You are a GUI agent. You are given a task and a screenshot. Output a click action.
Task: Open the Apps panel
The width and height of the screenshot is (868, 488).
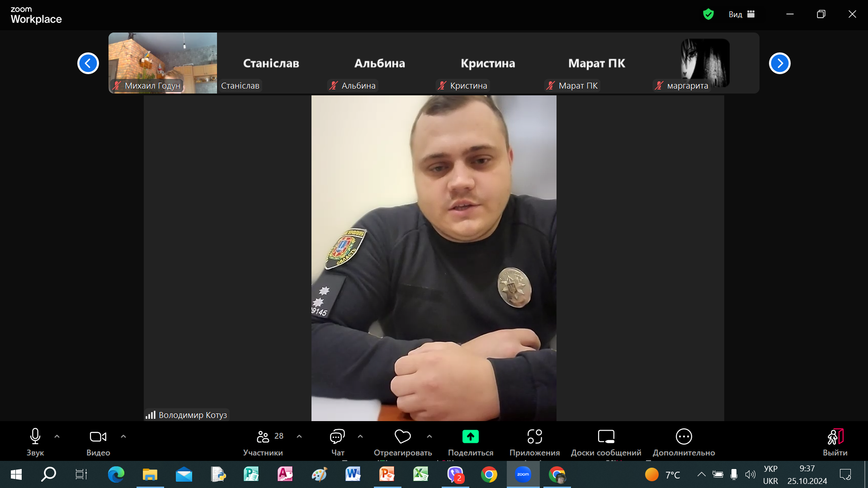click(x=534, y=436)
